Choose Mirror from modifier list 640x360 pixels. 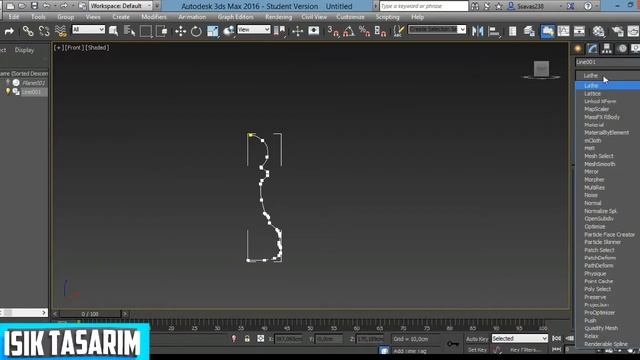click(591, 172)
